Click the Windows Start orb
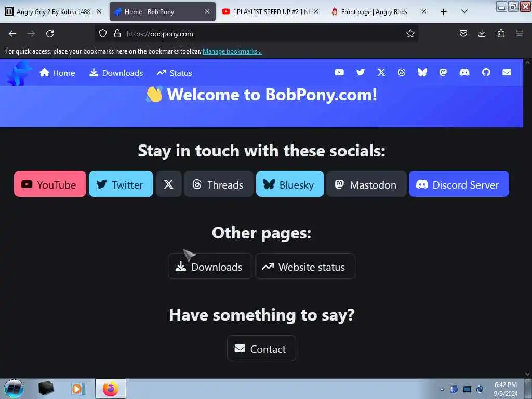The height and width of the screenshot is (399, 532). point(14,389)
